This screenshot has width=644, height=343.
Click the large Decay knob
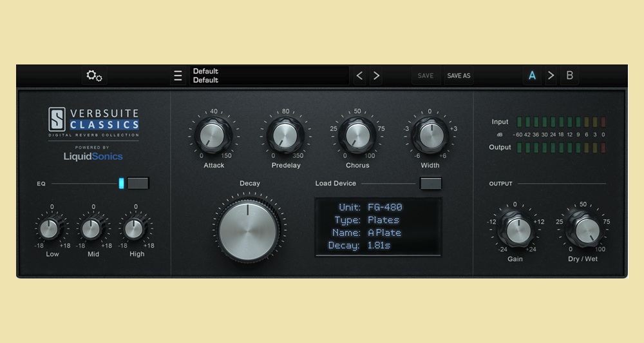pyautogui.click(x=248, y=231)
